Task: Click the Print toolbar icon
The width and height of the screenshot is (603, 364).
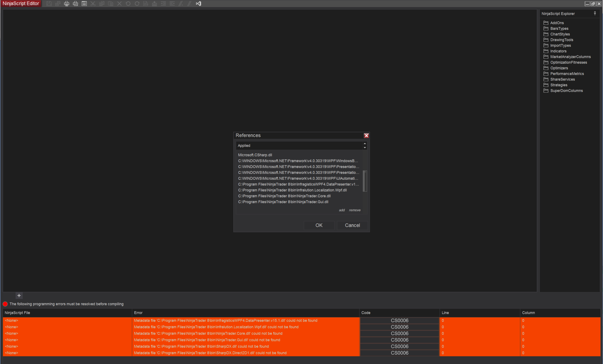Action: coord(67,4)
